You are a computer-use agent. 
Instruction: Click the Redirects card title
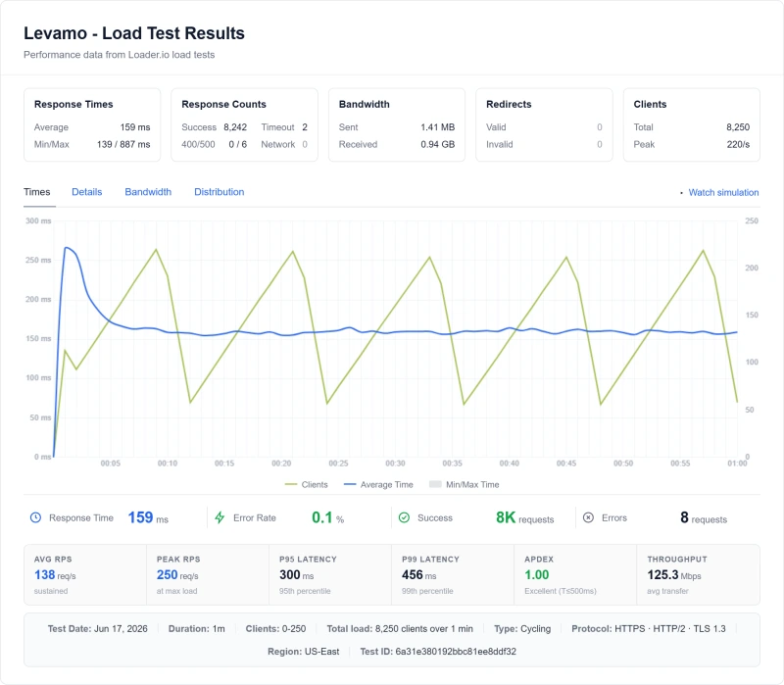tap(509, 104)
